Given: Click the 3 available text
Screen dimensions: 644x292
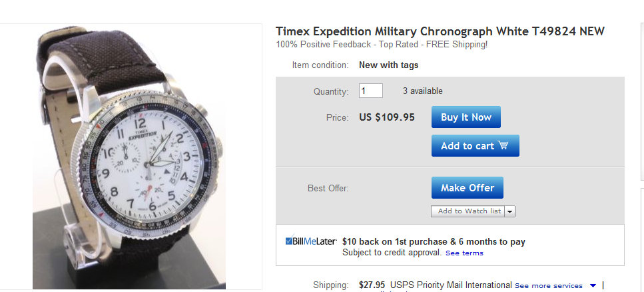Looking at the screenshot, I should (422, 91).
